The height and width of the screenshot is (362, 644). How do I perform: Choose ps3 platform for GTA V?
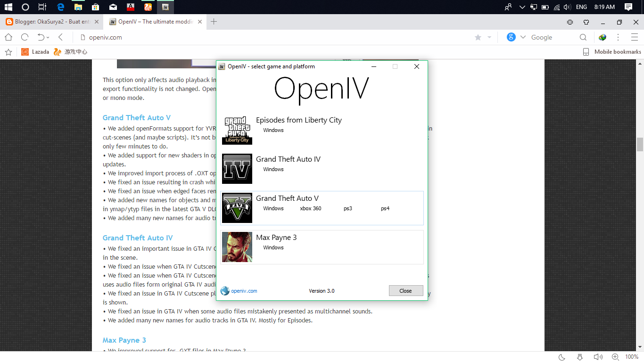tap(348, 208)
